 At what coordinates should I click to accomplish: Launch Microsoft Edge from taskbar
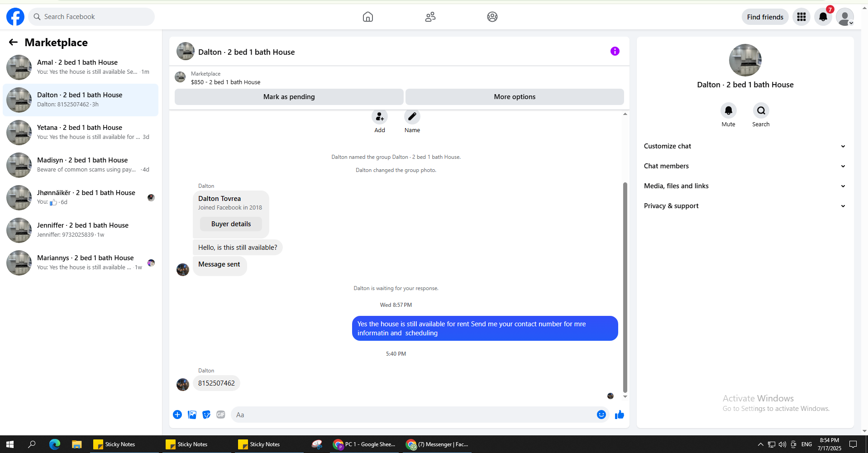[x=55, y=444]
